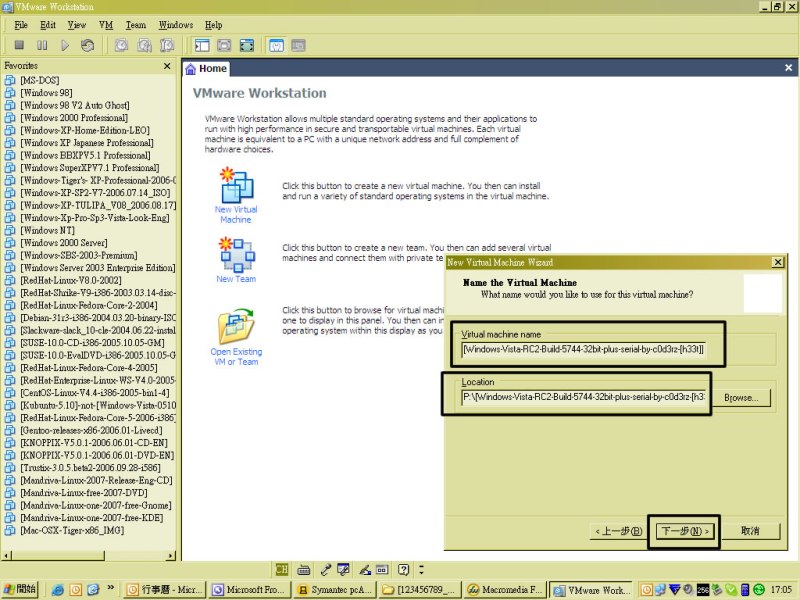
Task: Close the Favorites panel
Action: pos(167,66)
